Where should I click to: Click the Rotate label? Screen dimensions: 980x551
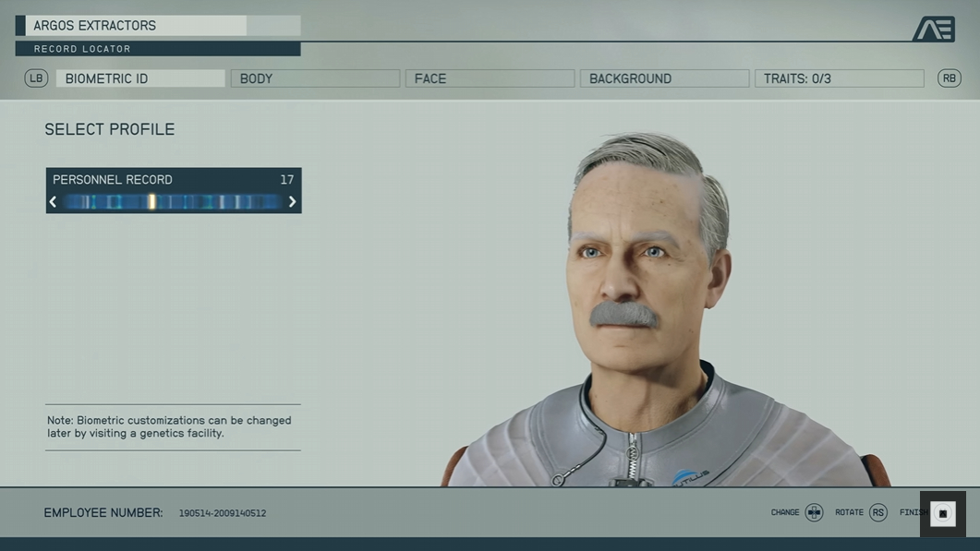tap(849, 512)
